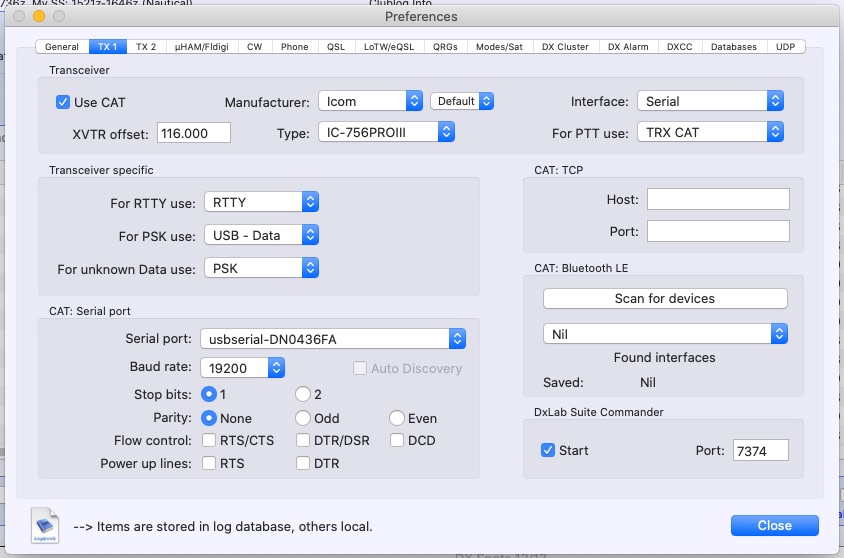This screenshot has width=844, height=558.
Task: Set parity to Even
Action: [397, 418]
